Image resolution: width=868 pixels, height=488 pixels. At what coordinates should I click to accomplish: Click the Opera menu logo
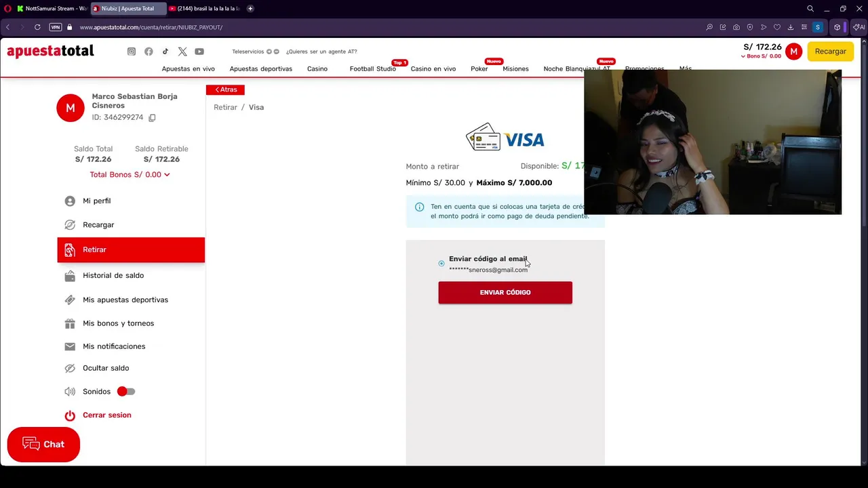click(7, 9)
